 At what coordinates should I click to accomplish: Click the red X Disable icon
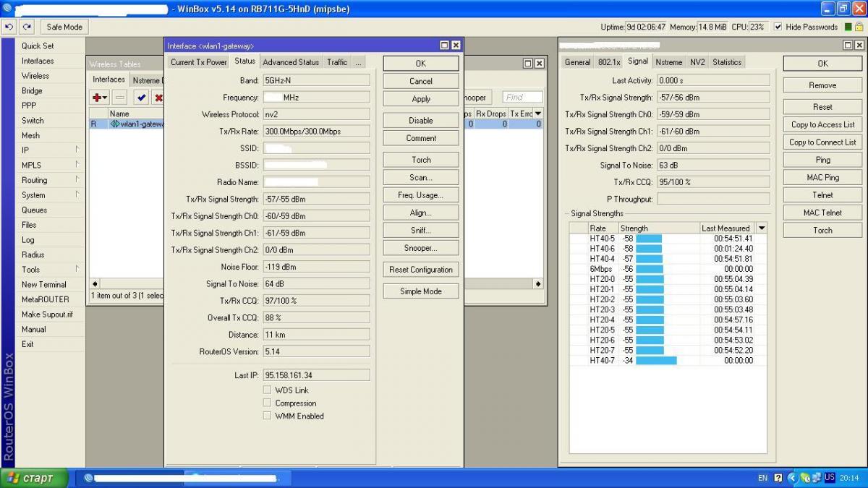click(158, 98)
